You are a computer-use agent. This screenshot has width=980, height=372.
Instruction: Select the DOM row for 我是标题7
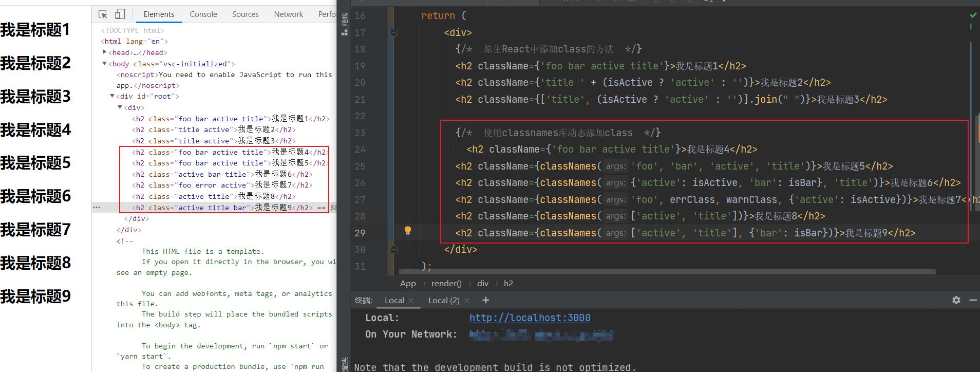click(x=222, y=185)
